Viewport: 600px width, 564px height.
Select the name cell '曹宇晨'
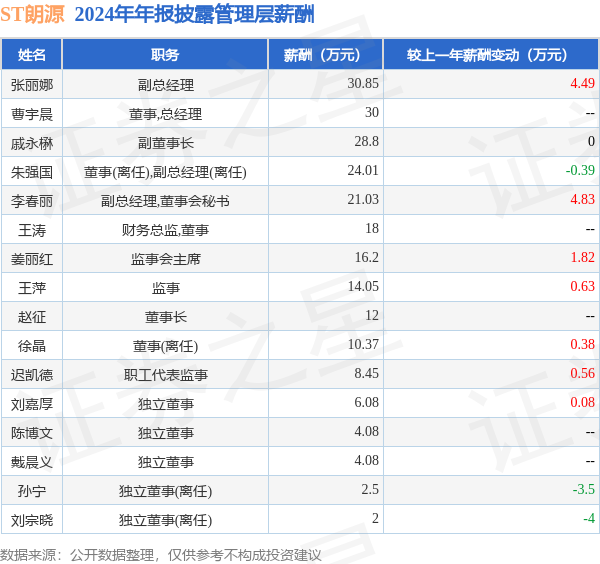pos(32,114)
